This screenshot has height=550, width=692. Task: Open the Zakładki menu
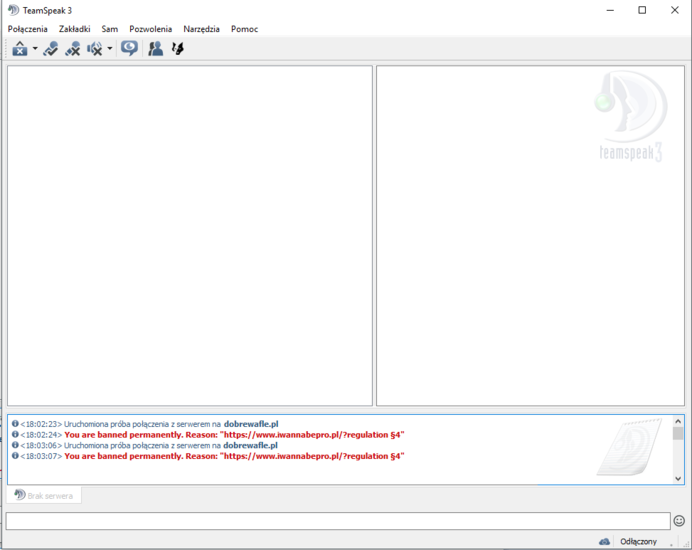coord(74,29)
